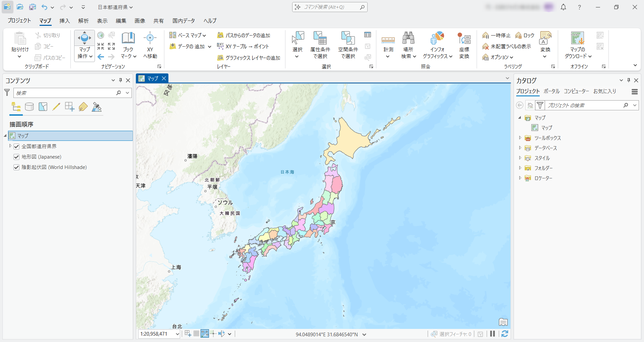Viewport: 644px width, 342px height.
Task: Open the 解析 ribbon tab
Action: coord(83,21)
